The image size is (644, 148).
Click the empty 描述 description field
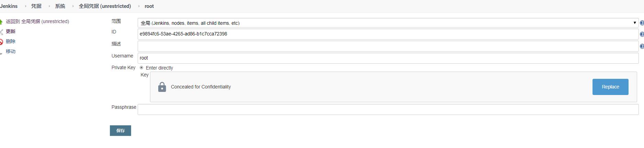[x=388, y=46]
